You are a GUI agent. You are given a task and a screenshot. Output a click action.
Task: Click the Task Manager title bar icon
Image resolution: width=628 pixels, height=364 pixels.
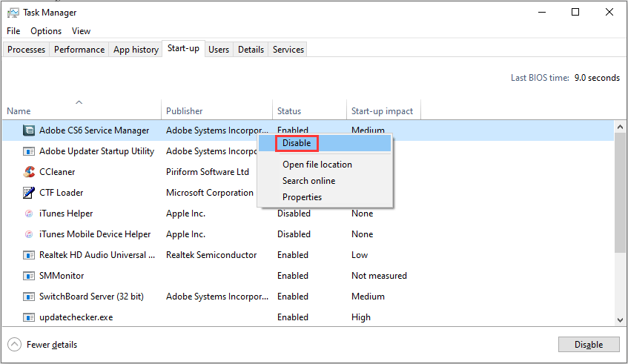[x=13, y=13]
